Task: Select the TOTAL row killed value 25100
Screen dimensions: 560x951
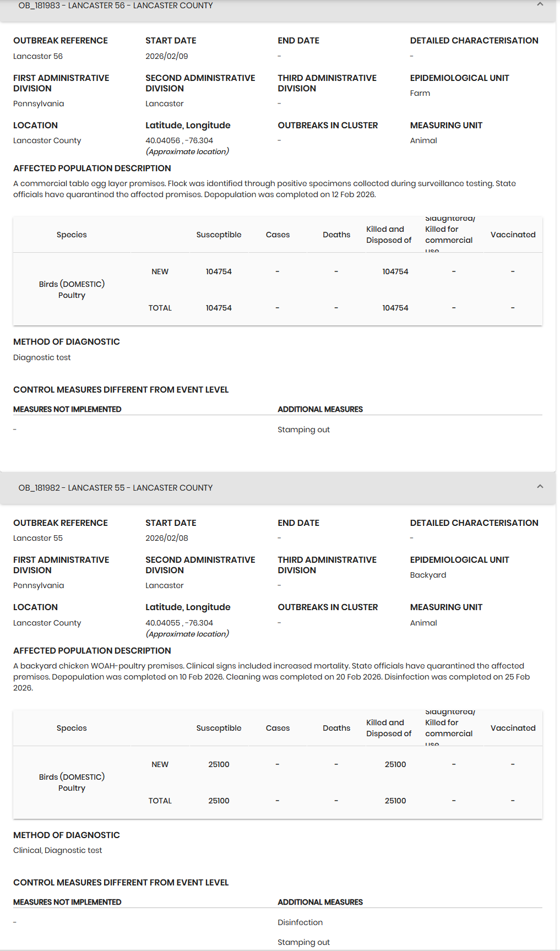Action: click(395, 801)
